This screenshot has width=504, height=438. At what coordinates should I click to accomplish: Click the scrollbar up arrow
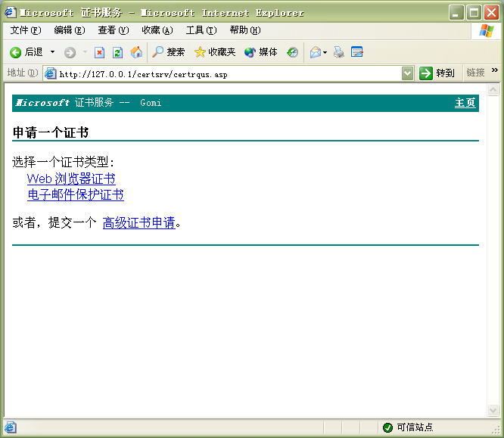(x=493, y=90)
